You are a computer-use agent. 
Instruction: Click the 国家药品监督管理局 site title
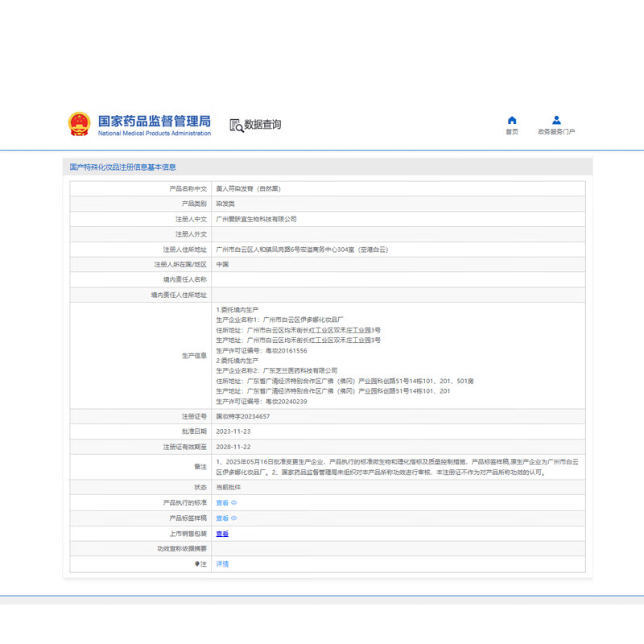[154, 121]
